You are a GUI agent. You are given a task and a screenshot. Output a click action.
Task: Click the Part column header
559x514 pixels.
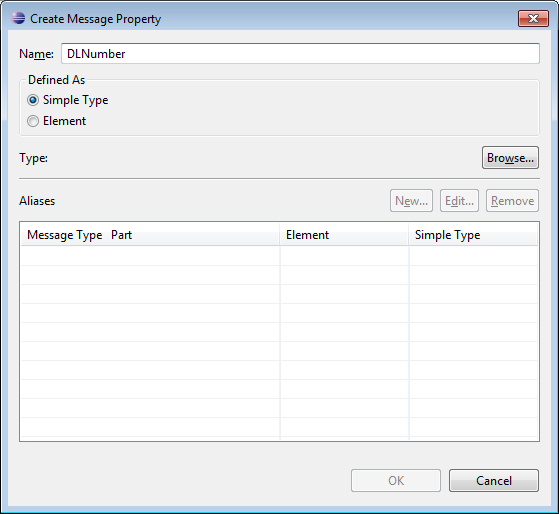click(194, 235)
